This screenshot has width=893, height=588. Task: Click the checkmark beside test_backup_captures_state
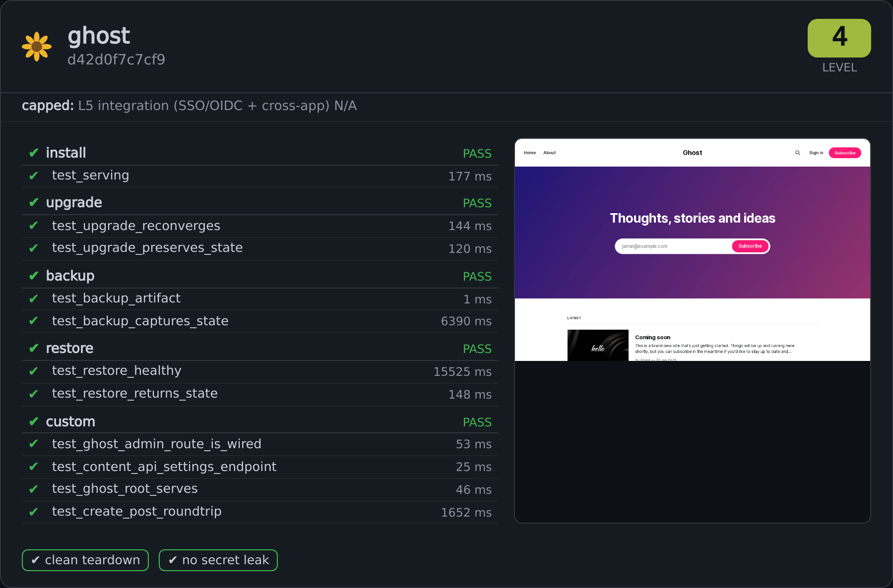(x=34, y=321)
